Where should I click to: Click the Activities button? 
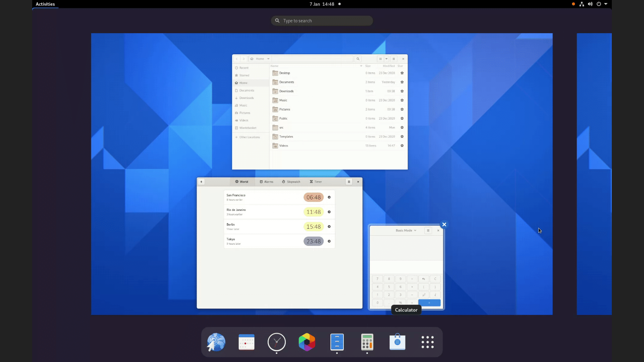coord(45,4)
